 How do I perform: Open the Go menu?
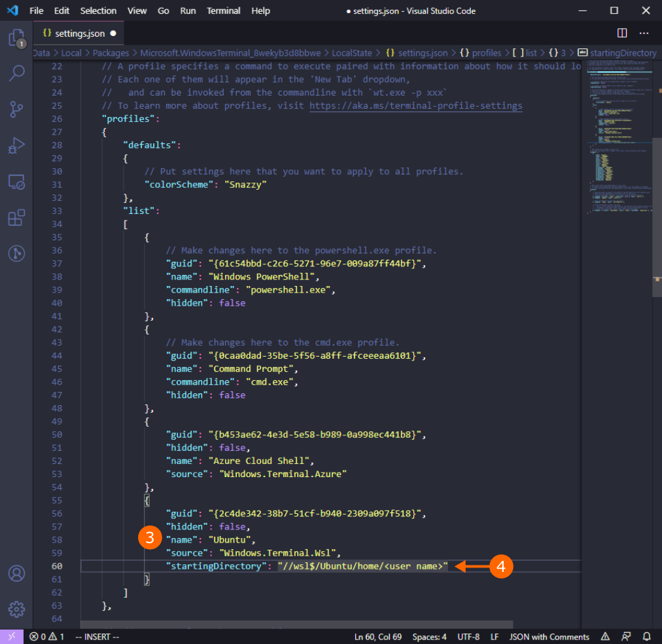(164, 10)
